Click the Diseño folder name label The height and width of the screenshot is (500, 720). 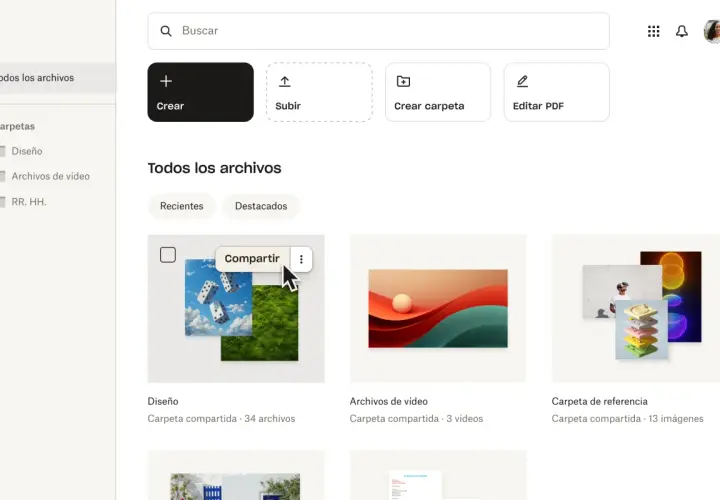coord(163,401)
